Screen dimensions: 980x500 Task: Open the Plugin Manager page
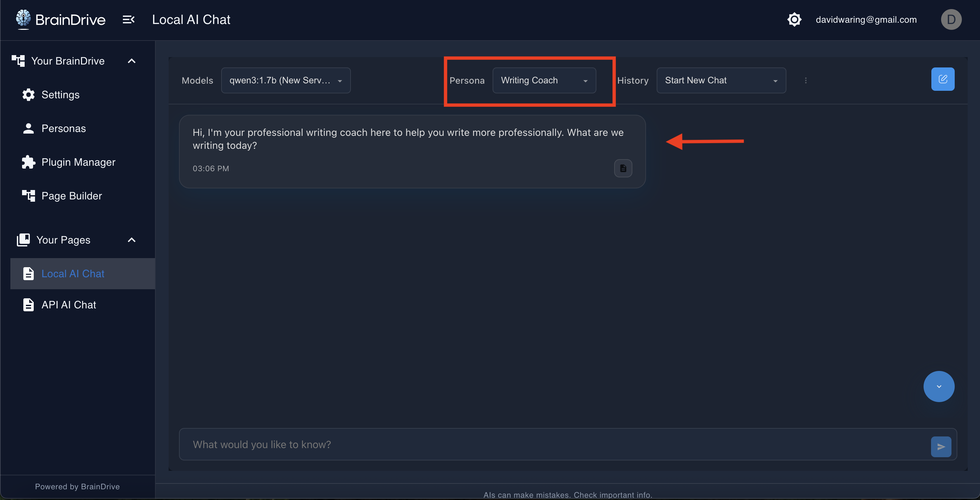pyautogui.click(x=78, y=162)
